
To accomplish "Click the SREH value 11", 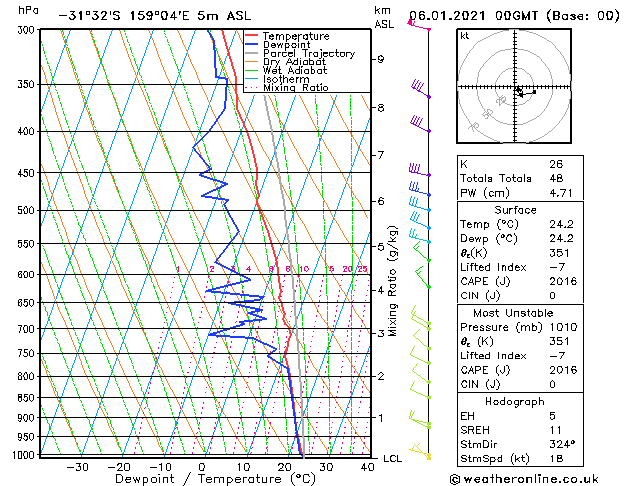I will (x=556, y=430).
